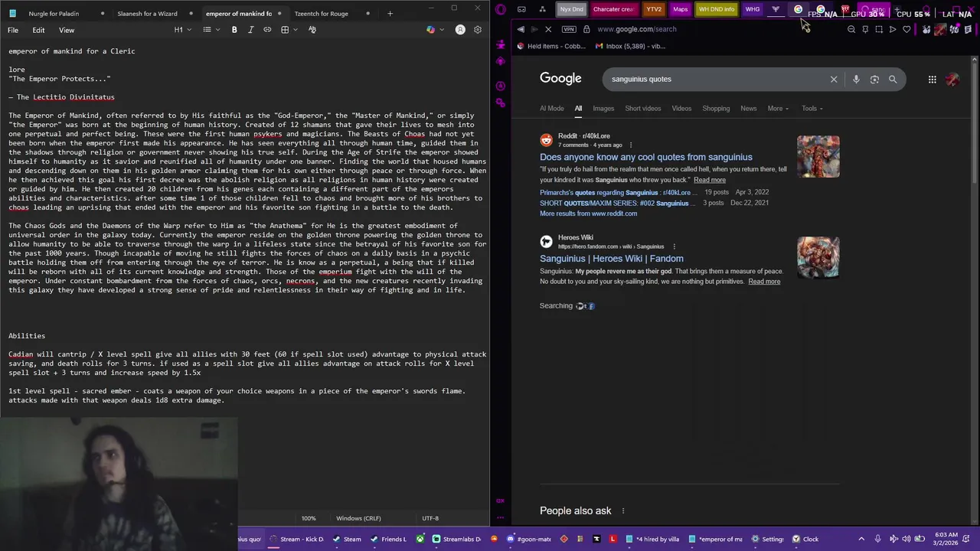Open More results from www.reddit.com
Screen dimensions: 980x551
pyautogui.click(x=588, y=214)
